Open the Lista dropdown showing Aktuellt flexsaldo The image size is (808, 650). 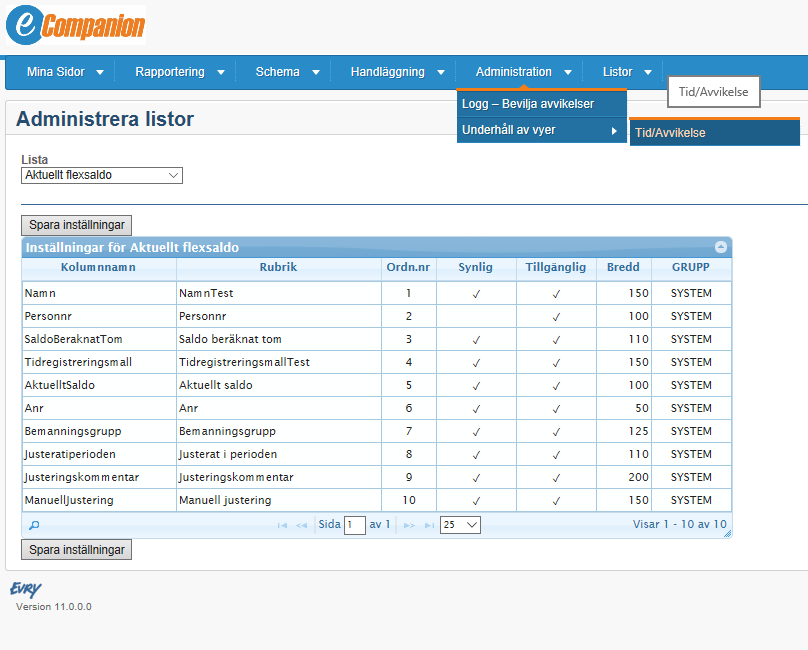click(101, 175)
